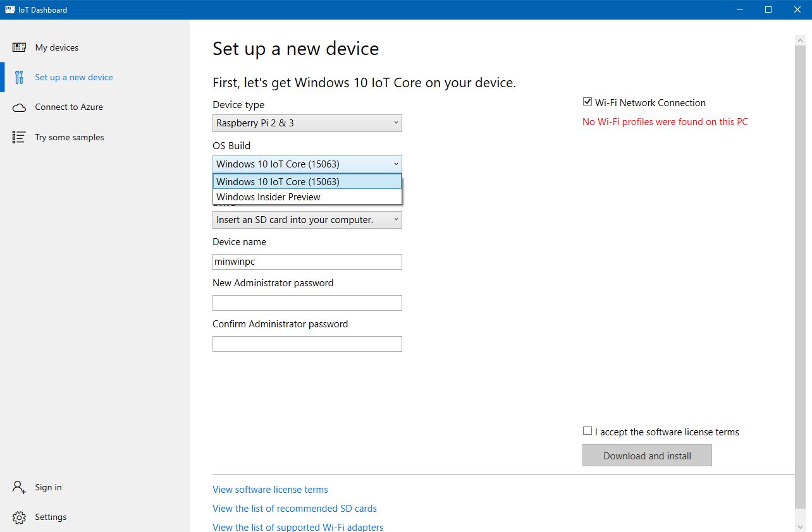Go to Connect to Azure
Screen dimensions: 812x532
95,107
